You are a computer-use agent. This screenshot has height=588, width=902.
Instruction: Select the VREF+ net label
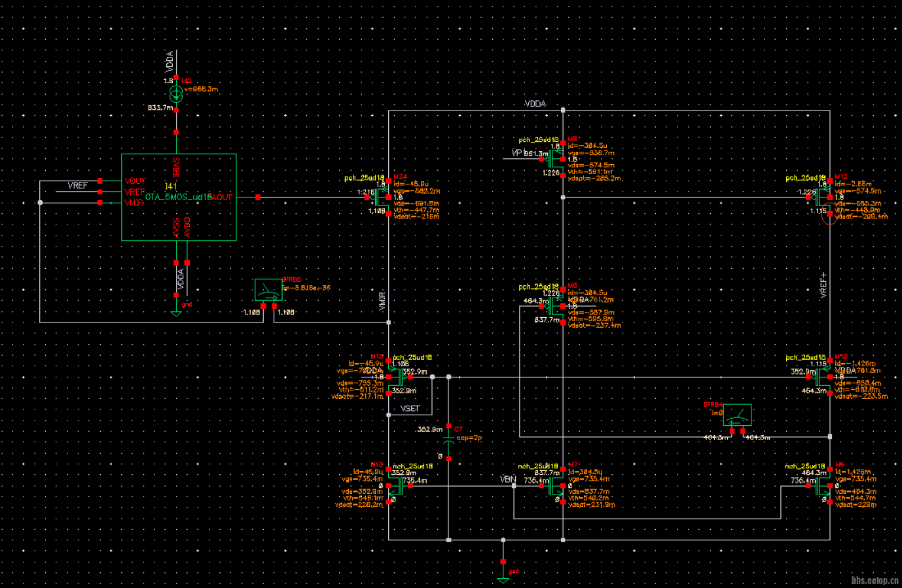(x=823, y=286)
